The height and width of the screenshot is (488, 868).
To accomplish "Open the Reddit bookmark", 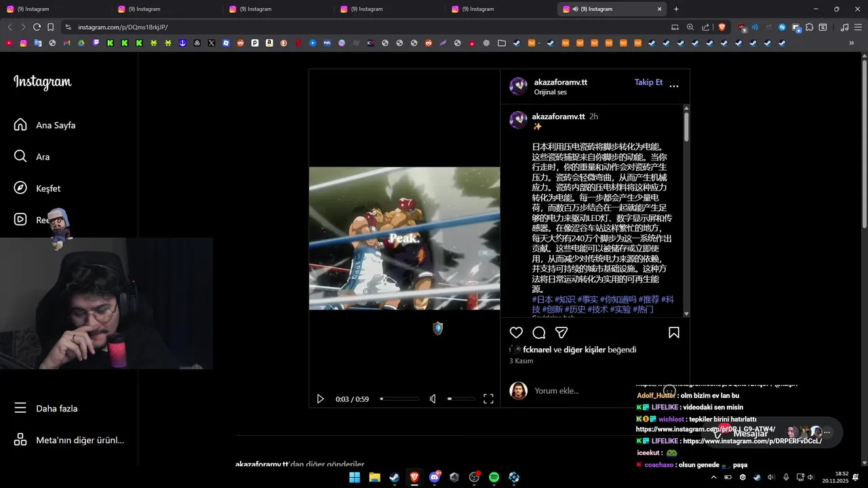I will [240, 43].
